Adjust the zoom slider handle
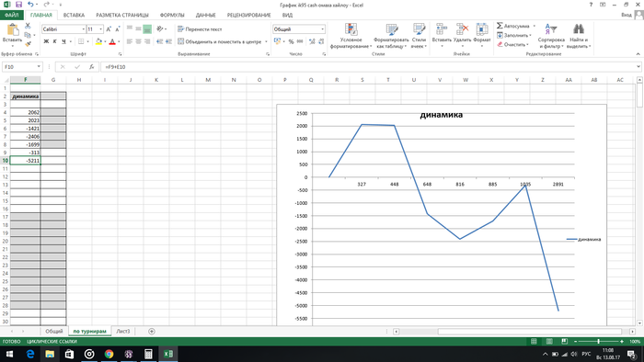 click(x=598, y=341)
